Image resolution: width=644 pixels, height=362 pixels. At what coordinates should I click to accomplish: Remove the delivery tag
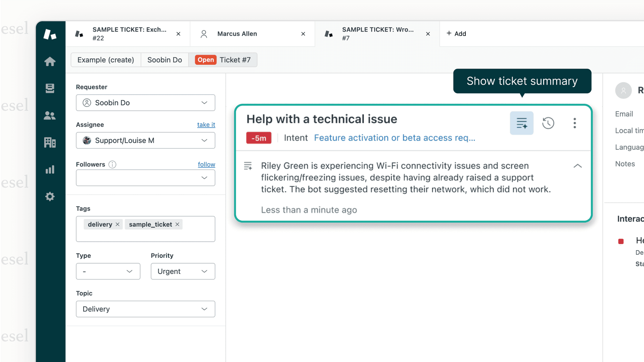pos(118,224)
